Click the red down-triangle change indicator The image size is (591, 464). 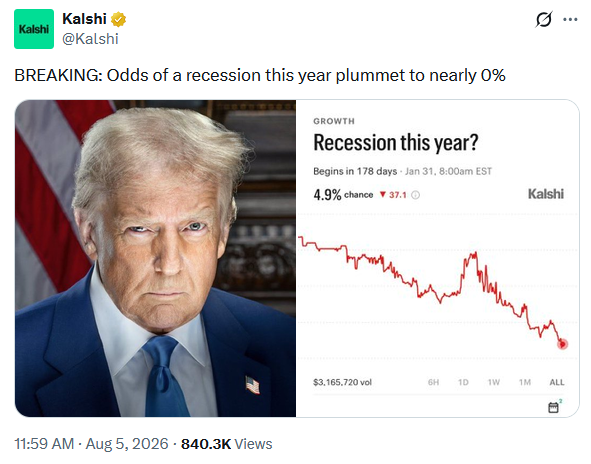pyautogui.click(x=383, y=194)
